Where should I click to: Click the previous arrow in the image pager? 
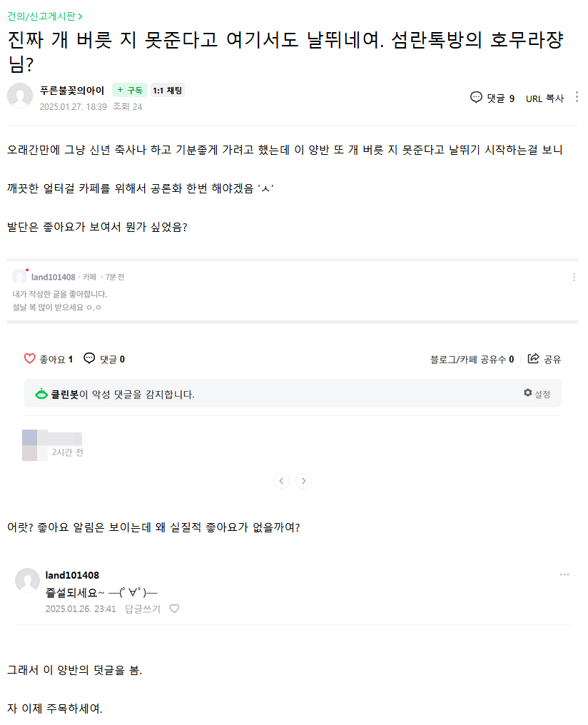[282, 481]
